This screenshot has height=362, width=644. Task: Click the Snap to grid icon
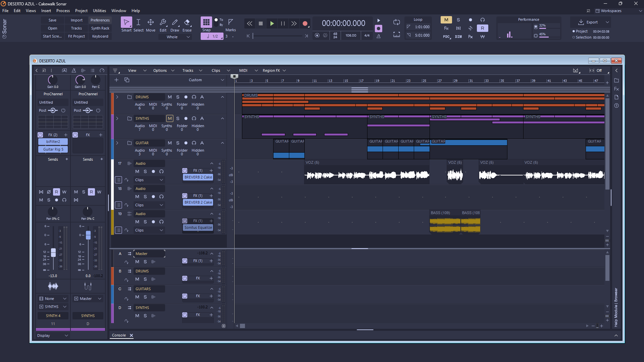206,22
